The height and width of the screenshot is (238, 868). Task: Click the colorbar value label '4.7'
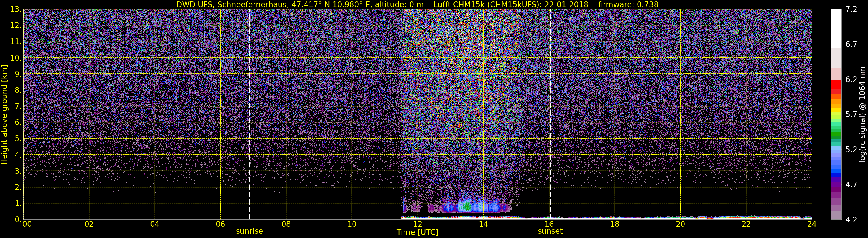click(851, 185)
